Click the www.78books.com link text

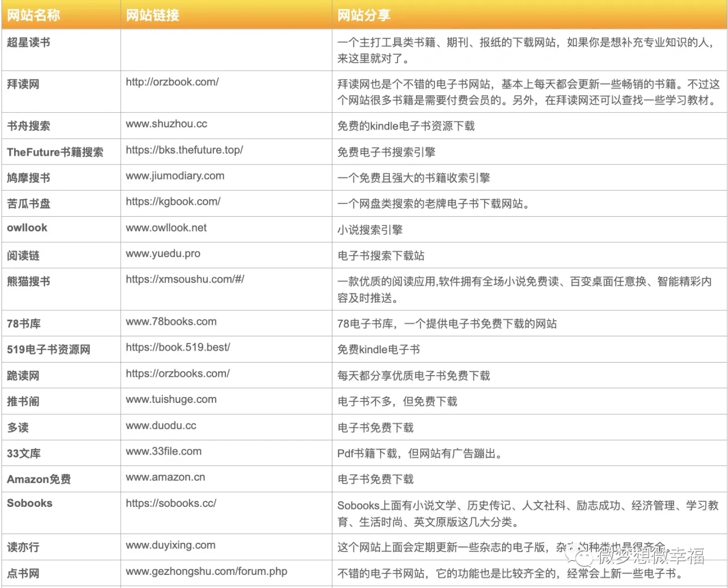pyautogui.click(x=171, y=322)
